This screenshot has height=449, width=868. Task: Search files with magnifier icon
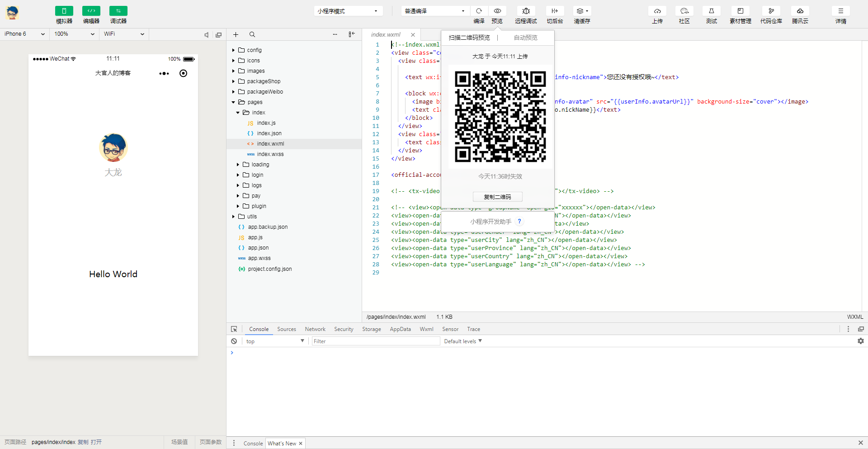coord(252,34)
